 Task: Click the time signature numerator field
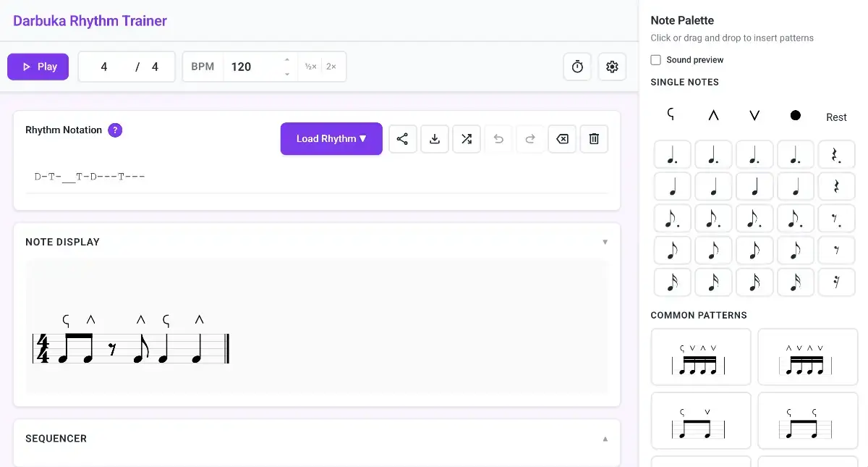(x=104, y=67)
